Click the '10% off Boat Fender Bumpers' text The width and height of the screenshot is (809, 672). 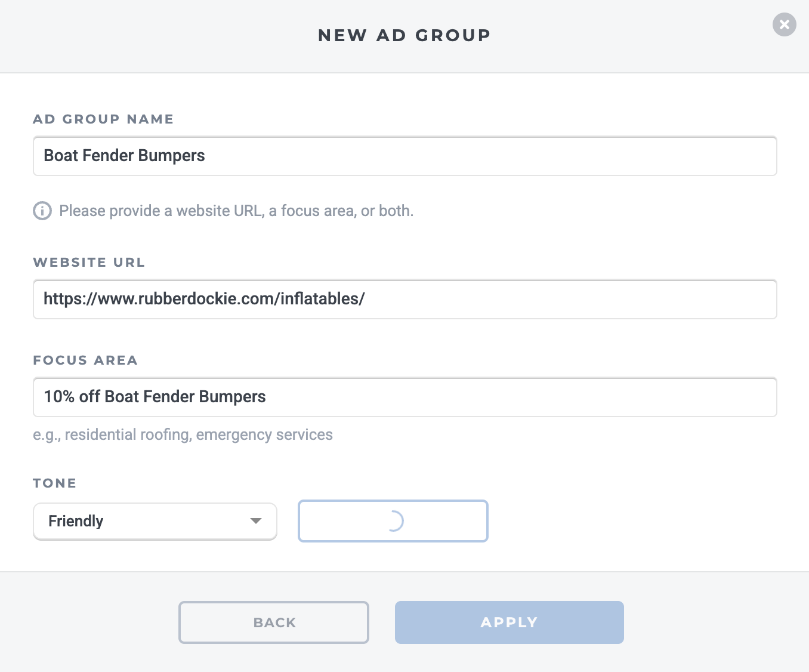[x=155, y=396]
